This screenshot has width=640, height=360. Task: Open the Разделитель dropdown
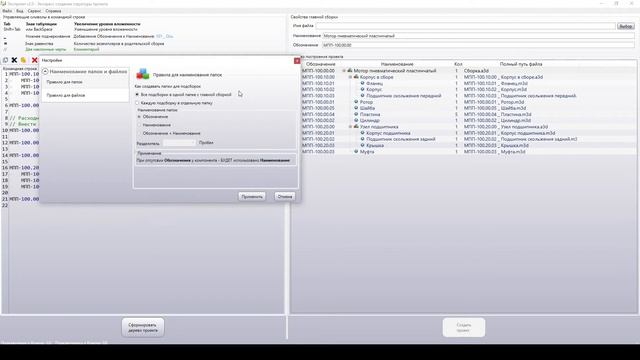coord(179,143)
